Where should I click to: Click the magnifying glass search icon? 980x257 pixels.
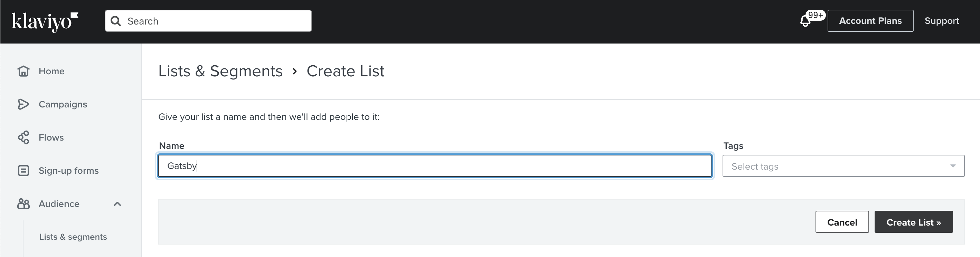coord(116,21)
